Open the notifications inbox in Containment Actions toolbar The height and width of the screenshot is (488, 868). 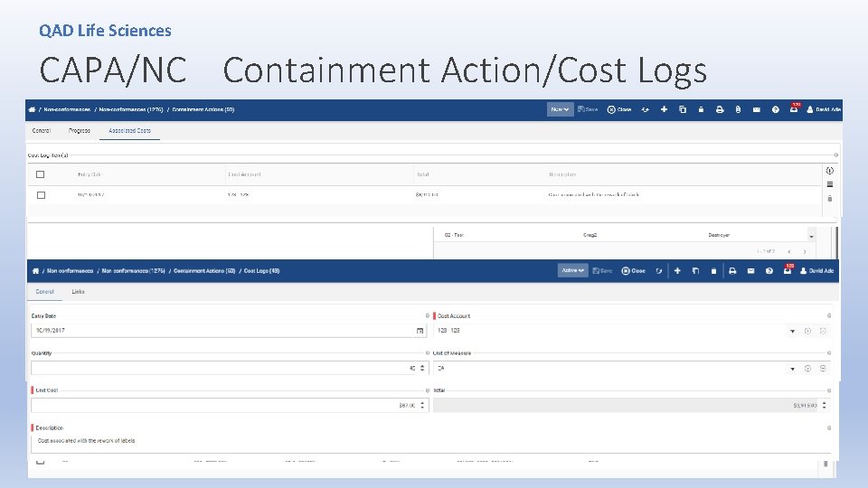(794, 108)
